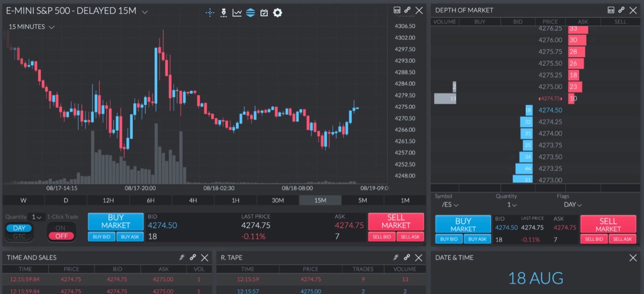The image size is (644, 294).
Task: Click BUY MARKET in Depth of Market panel
Action: (463, 224)
